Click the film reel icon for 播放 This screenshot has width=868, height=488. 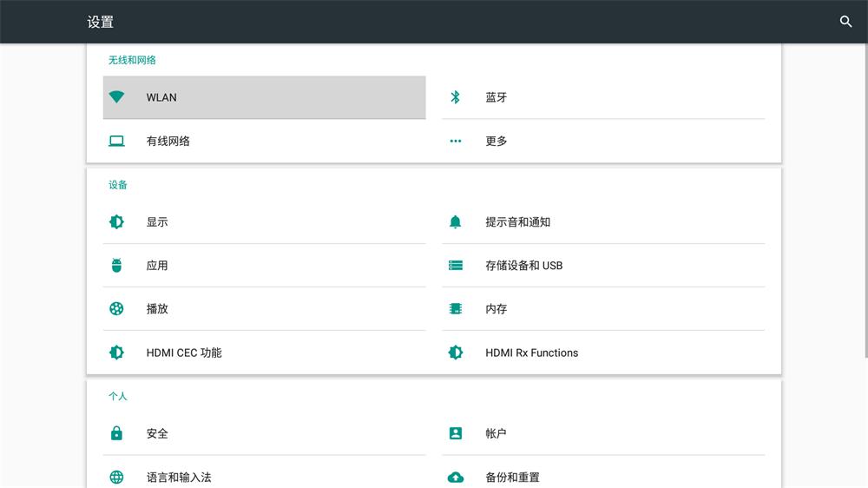point(116,308)
